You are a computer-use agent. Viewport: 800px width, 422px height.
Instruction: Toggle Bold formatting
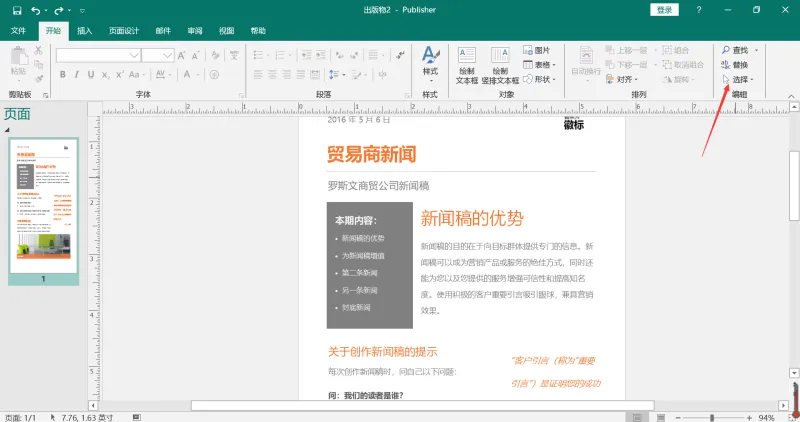(x=62, y=75)
